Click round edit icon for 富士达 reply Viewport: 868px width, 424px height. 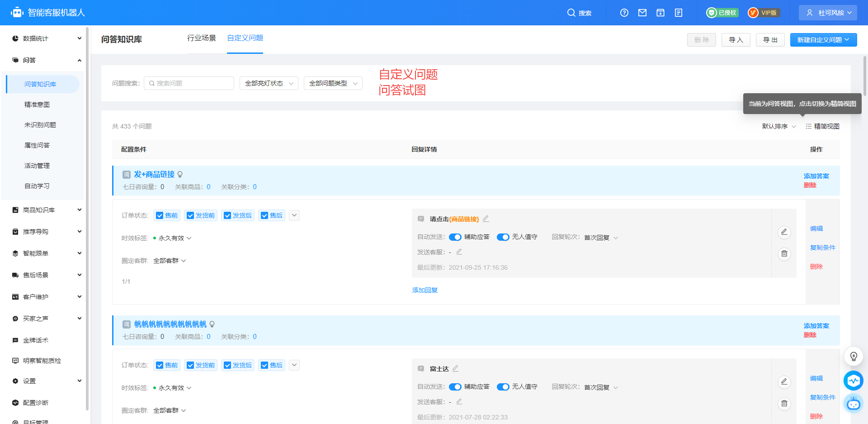click(784, 382)
